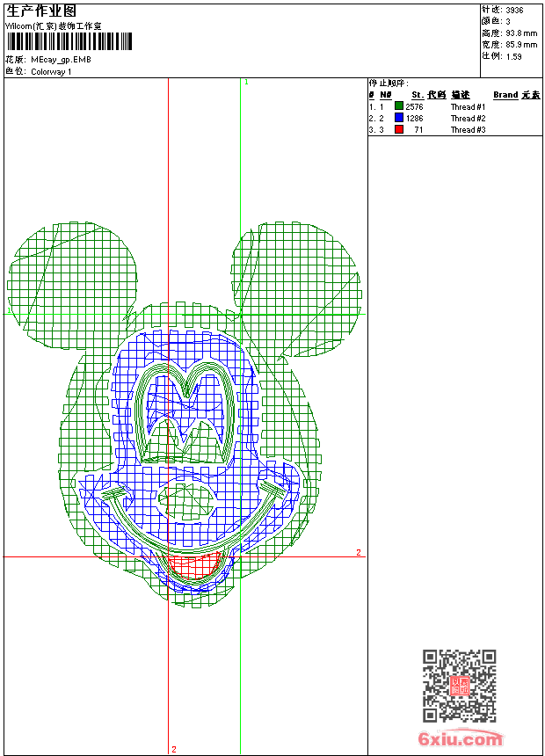545x756 pixels.
Task: Select the 'Thread #3' description text
Action: coord(468,130)
